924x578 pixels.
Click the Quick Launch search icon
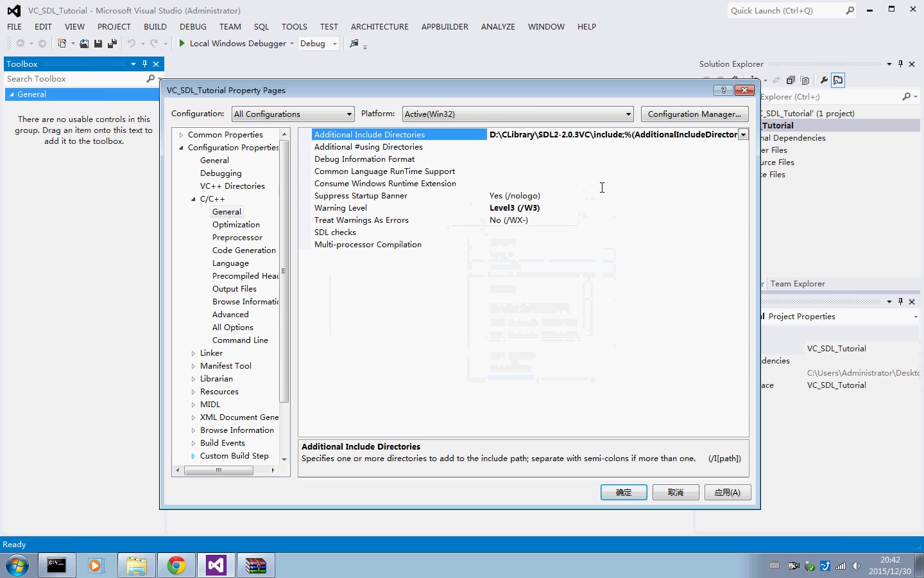point(850,10)
